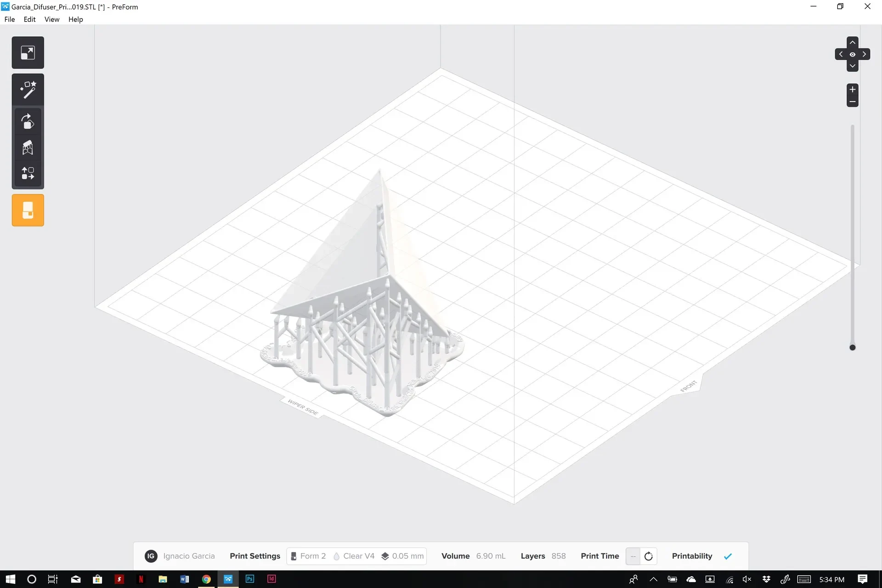Open the File menu
The image size is (882, 588).
[10, 19]
